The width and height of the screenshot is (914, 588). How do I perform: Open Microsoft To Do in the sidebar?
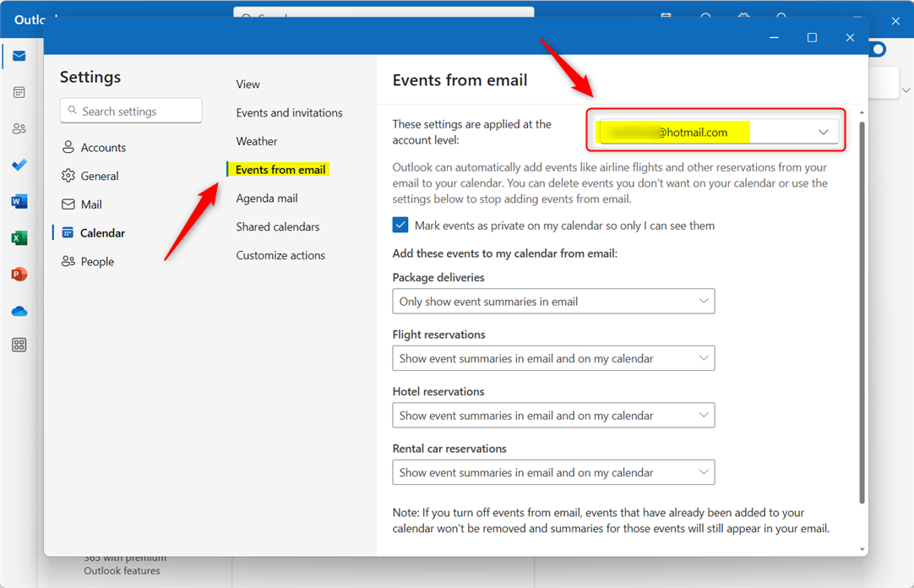pos(19,165)
